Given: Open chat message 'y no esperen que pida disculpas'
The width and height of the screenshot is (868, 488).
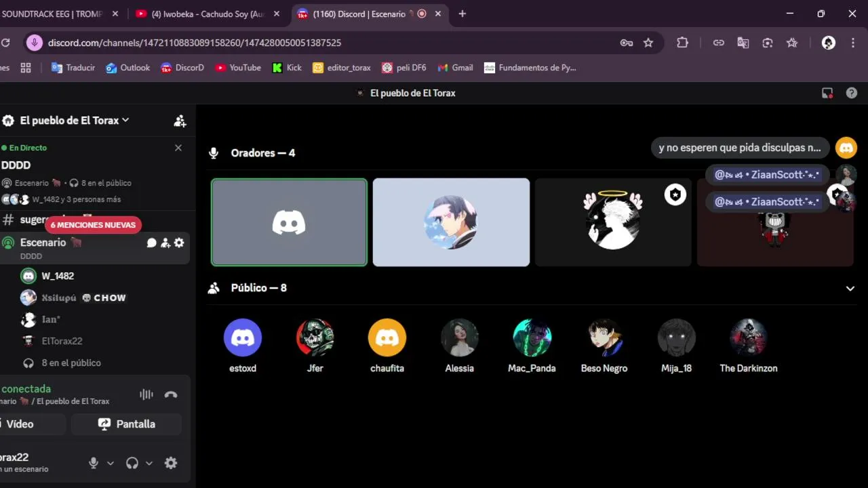Looking at the screenshot, I should (x=740, y=148).
